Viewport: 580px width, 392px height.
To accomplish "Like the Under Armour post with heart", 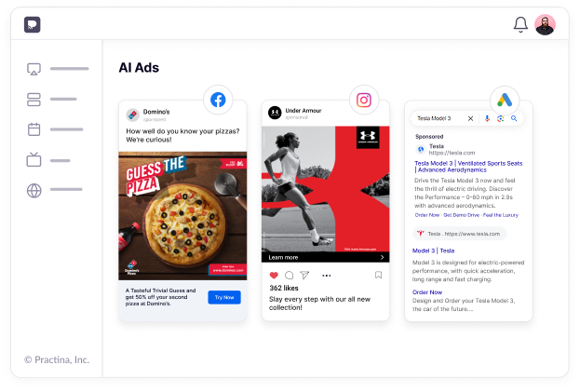I will (274, 275).
